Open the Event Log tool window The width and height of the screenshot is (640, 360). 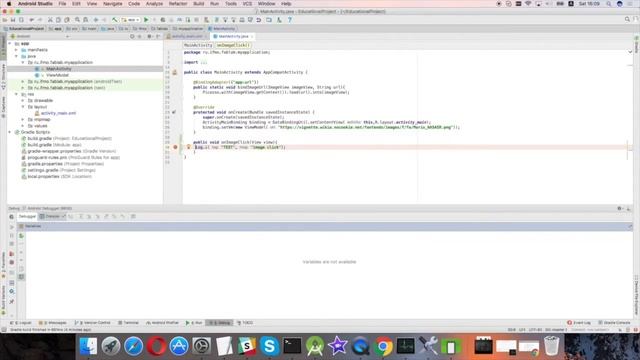[579, 323]
